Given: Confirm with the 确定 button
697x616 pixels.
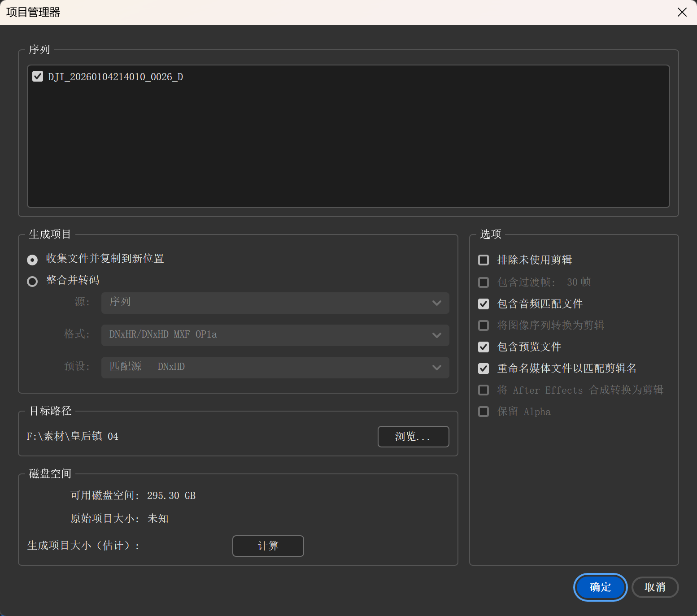Looking at the screenshot, I should [x=600, y=587].
